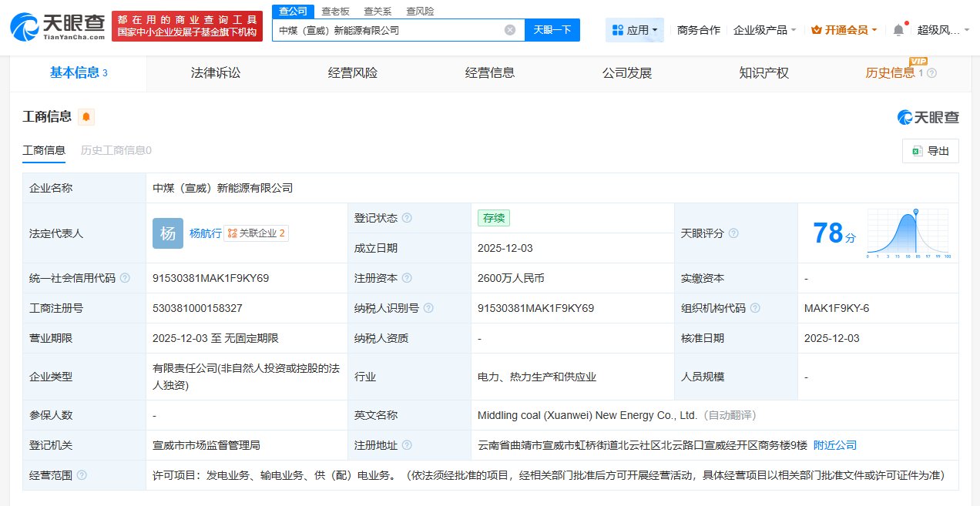Switch to the 法律诉讼 tab
This screenshot has width=980, height=506.
pyautogui.click(x=216, y=73)
